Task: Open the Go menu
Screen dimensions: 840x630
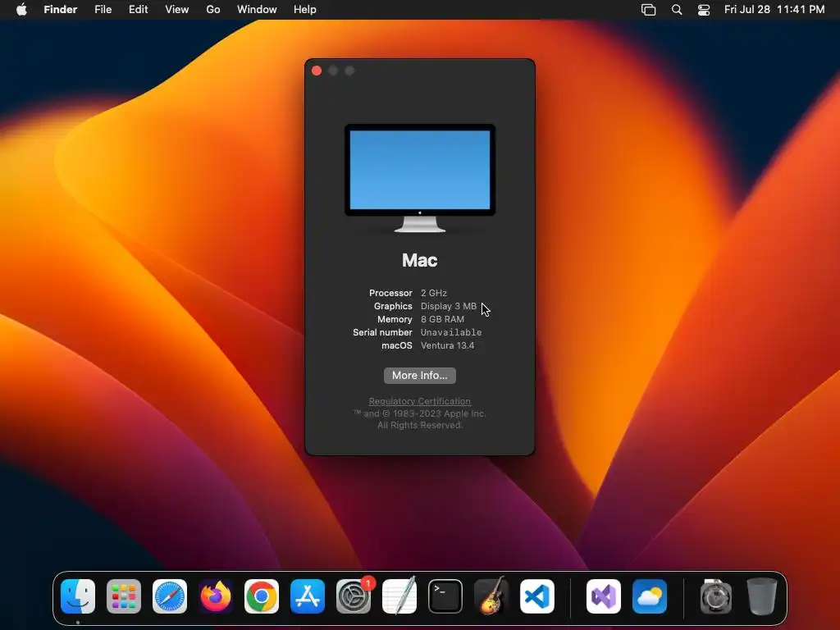Action: coord(213,10)
